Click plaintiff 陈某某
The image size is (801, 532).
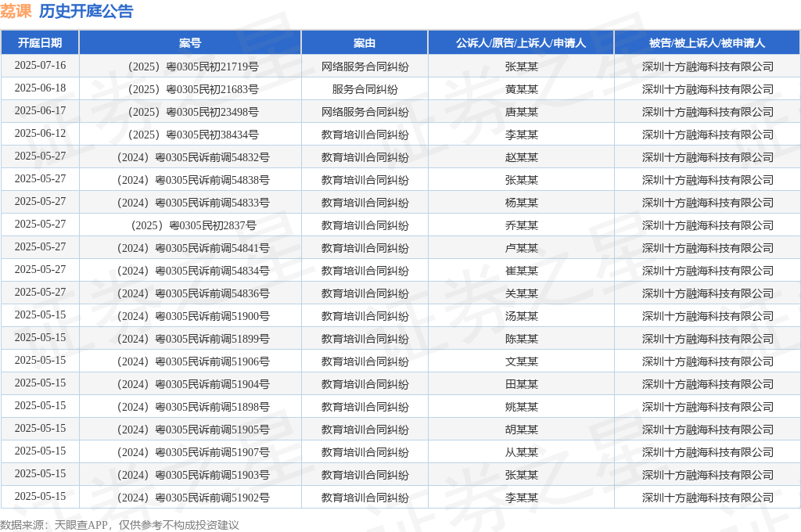pyautogui.click(x=521, y=339)
